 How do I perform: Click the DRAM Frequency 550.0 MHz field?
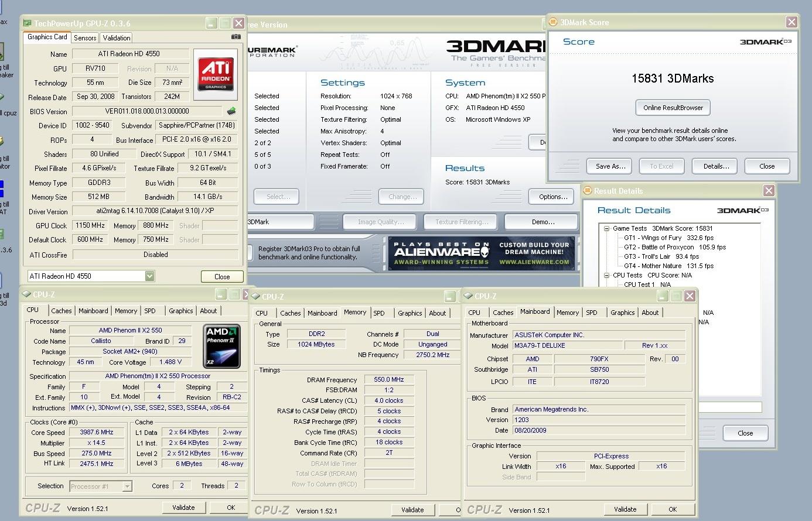[389, 379]
